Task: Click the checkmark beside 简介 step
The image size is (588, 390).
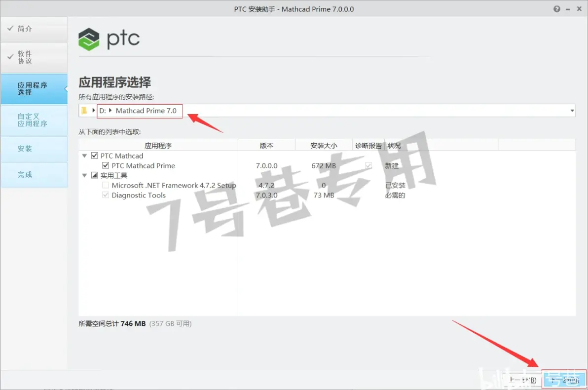Action: pos(10,29)
